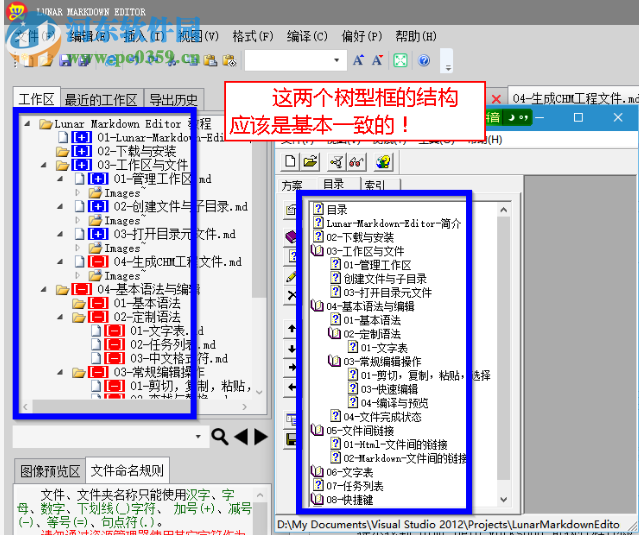Click the increase font size icon
Image resolution: width=639 pixels, height=535 pixels.
coord(358,60)
